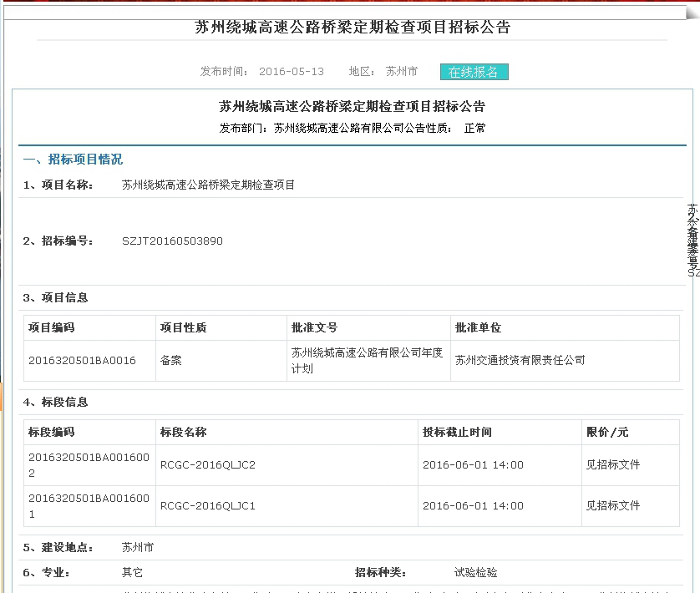Click 见招标文件 in the RCGC-2016QLJC2 row
700x593 pixels.
coord(613,465)
